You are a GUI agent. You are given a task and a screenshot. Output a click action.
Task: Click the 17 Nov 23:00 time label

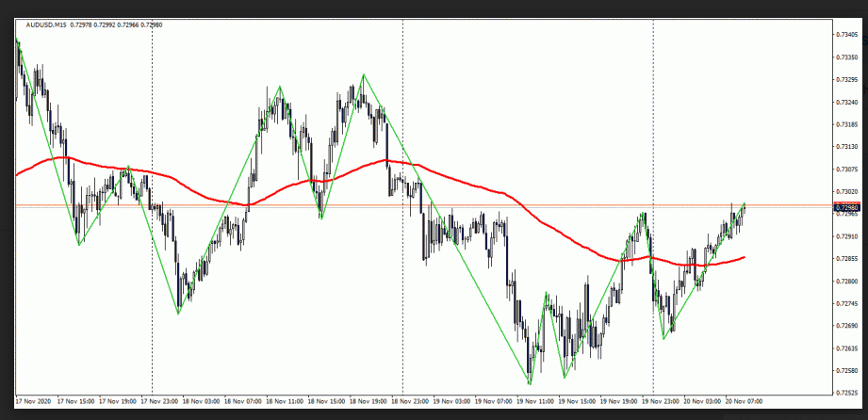point(160,400)
